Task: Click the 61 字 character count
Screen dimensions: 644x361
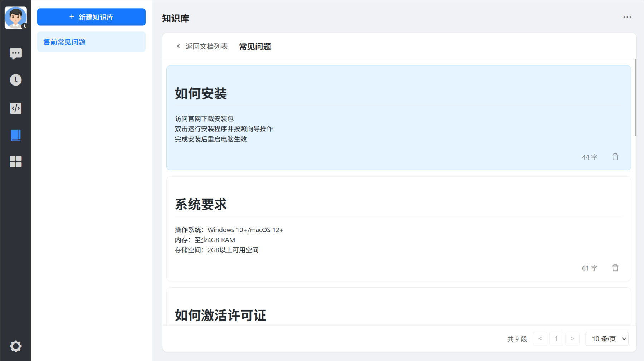Action: click(590, 268)
